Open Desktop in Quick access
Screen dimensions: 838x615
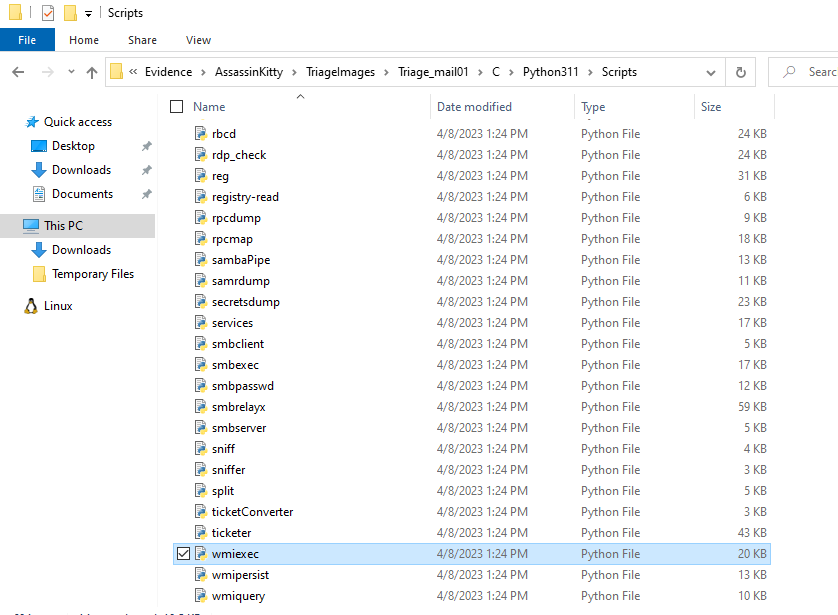tap(73, 146)
